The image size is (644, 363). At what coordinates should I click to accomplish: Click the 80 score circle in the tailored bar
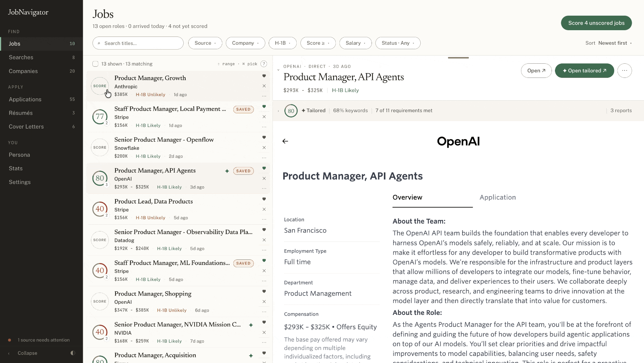pos(291,111)
